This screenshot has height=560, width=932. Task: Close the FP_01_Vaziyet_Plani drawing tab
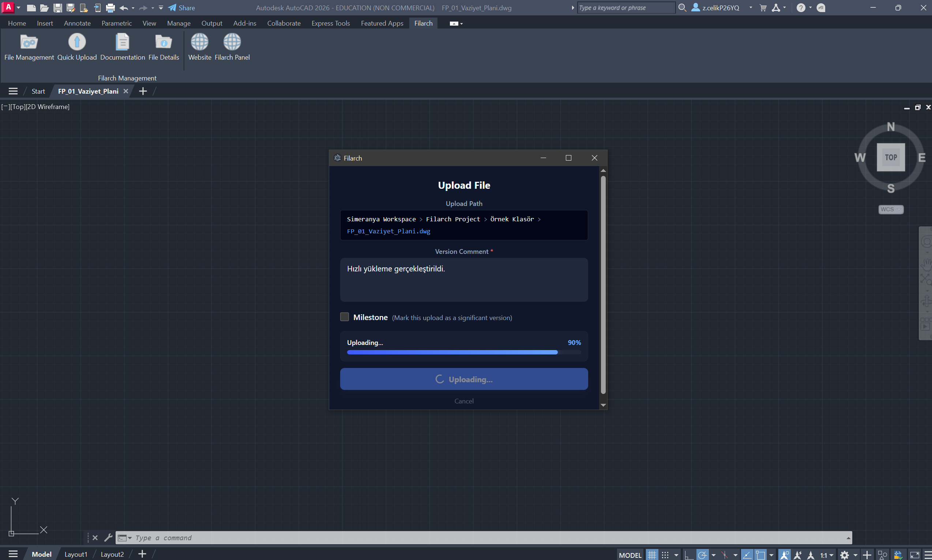[x=126, y=91]
